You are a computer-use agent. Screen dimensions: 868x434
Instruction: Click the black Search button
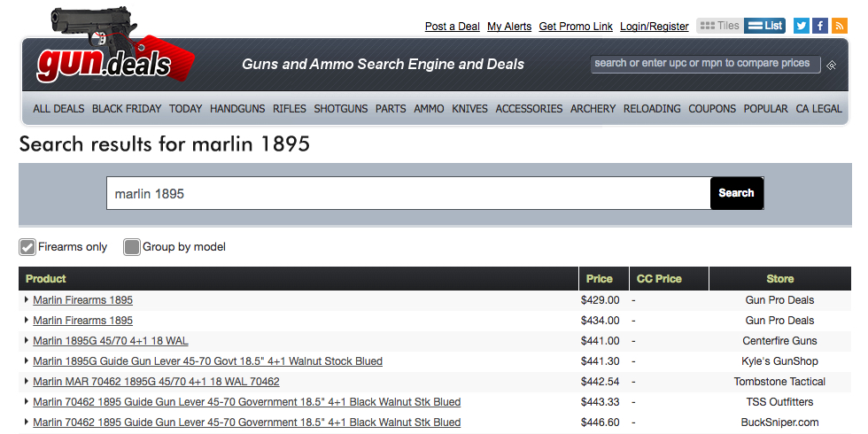click(737, 193)
